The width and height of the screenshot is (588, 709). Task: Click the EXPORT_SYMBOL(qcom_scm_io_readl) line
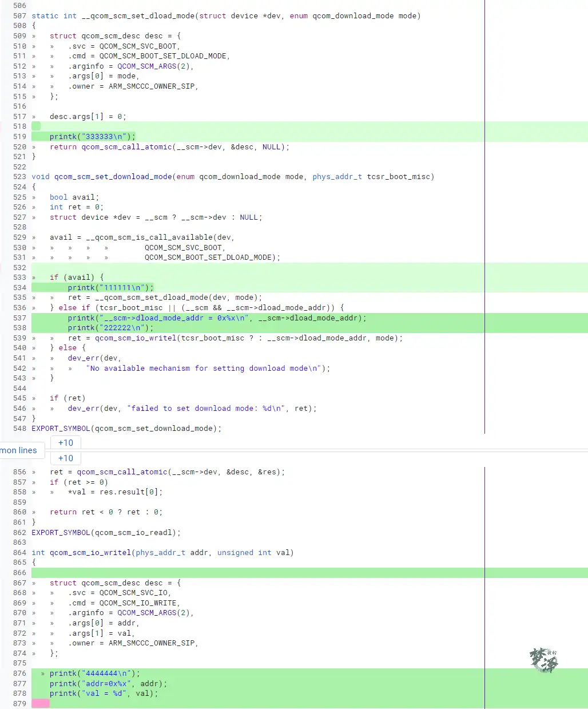106,533
